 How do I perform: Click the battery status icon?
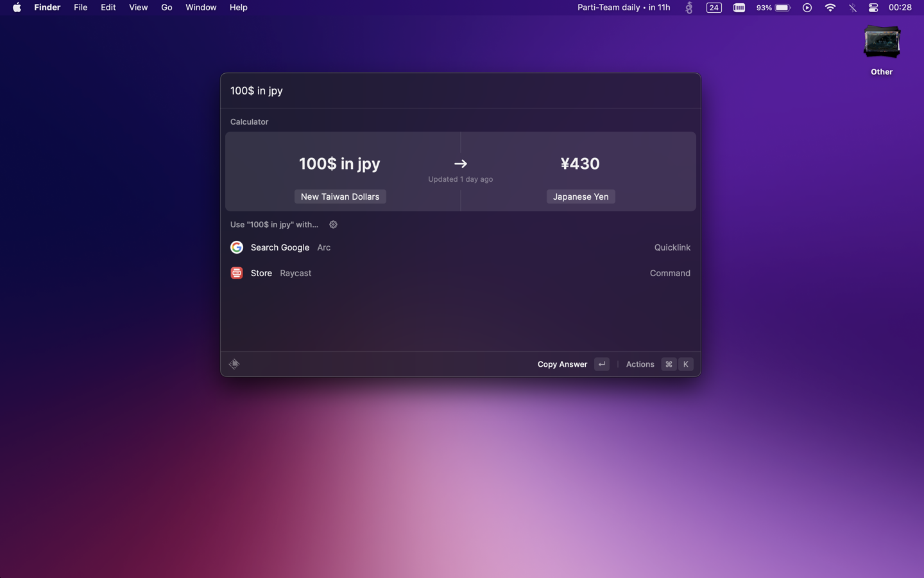782,8
